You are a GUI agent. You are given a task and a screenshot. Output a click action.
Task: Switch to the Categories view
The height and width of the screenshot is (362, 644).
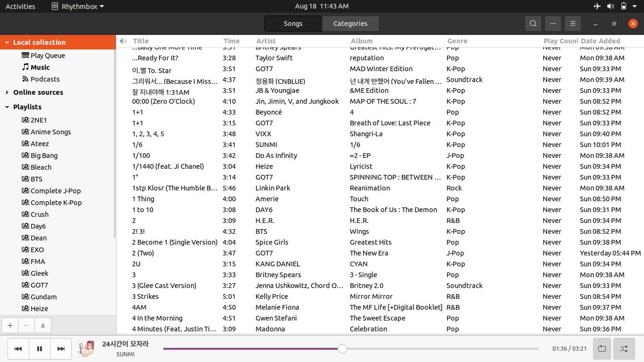[350, 24]
